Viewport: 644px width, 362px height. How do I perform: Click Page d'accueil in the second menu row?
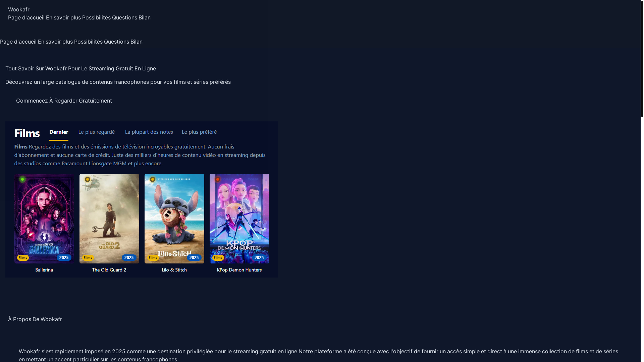(18, 42)
